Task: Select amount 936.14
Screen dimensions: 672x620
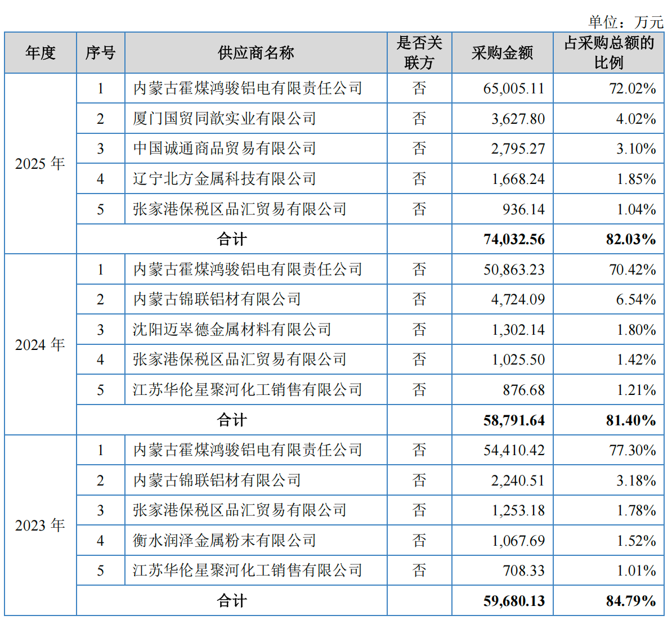Action: click(x=524, y=209)
